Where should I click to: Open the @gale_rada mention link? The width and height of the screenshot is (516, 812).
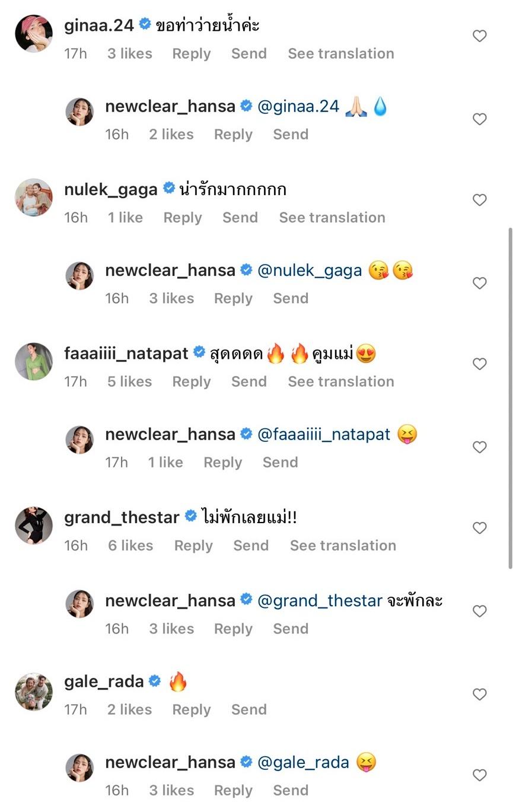point(303,763)
